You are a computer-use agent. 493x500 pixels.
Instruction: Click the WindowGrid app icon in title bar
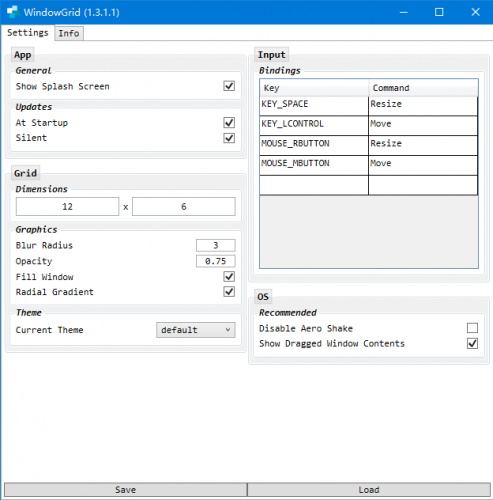13,12
